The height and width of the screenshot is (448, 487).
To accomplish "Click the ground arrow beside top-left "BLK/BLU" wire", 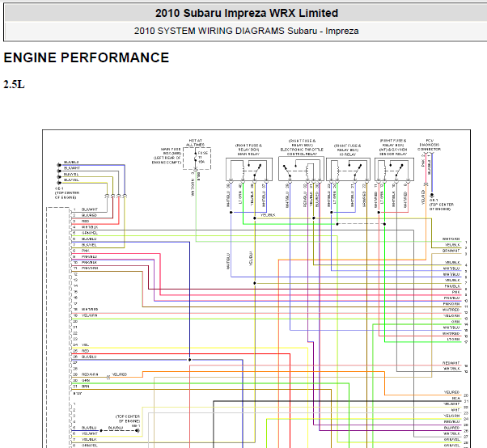I will pos(59,165).
